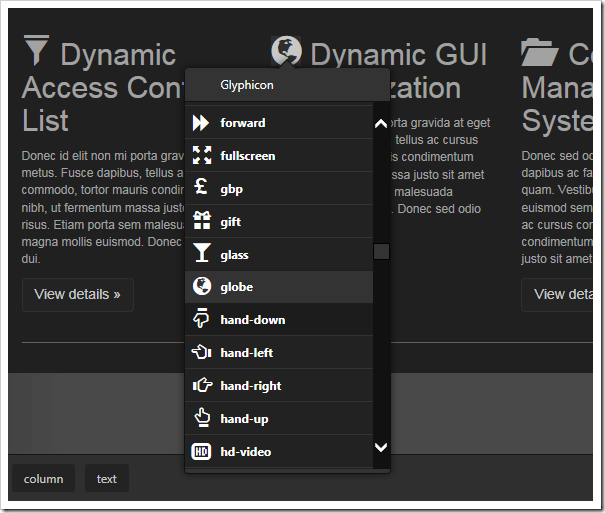The height and width of the screenshot is (513, 605).
Task: Click the scrollbar thumb in icon list
Action: tap(381, 251)
